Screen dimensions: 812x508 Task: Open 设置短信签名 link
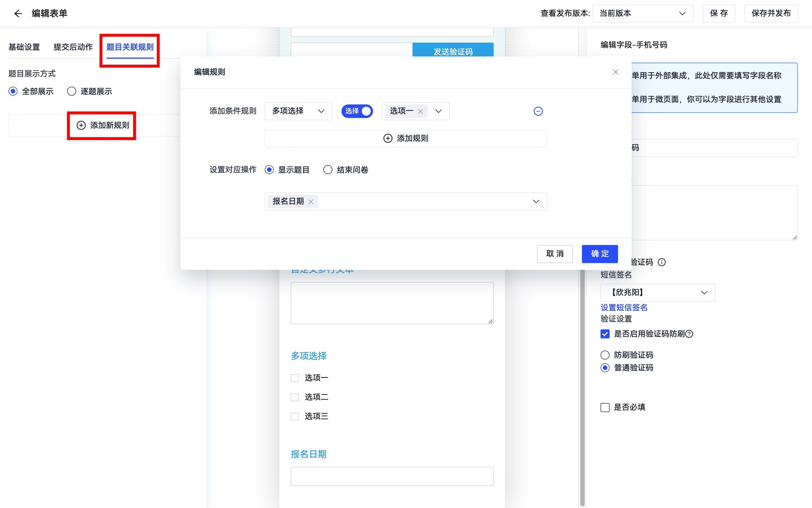[x=624, y=307]
